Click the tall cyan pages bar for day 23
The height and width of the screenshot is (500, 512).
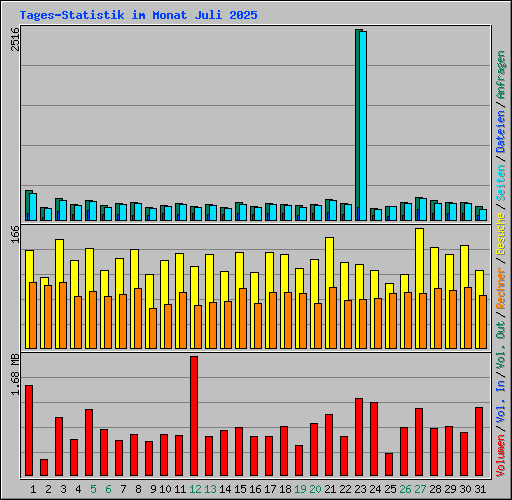click(363, 126)
